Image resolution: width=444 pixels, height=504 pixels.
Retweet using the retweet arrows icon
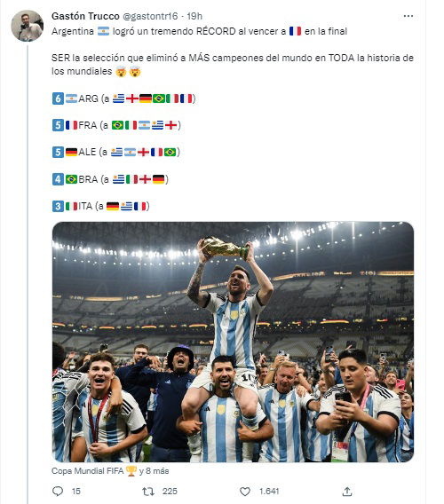[148, 492]
